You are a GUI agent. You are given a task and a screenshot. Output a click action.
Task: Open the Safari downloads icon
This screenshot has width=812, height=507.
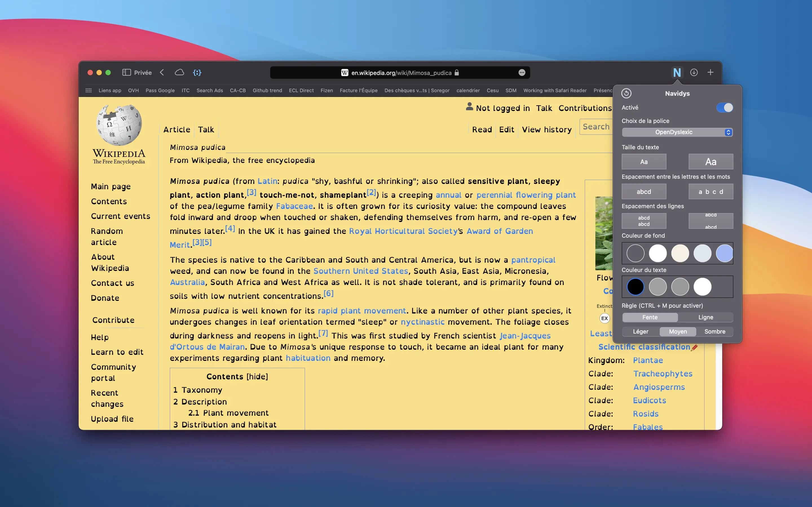coord(694,72)
